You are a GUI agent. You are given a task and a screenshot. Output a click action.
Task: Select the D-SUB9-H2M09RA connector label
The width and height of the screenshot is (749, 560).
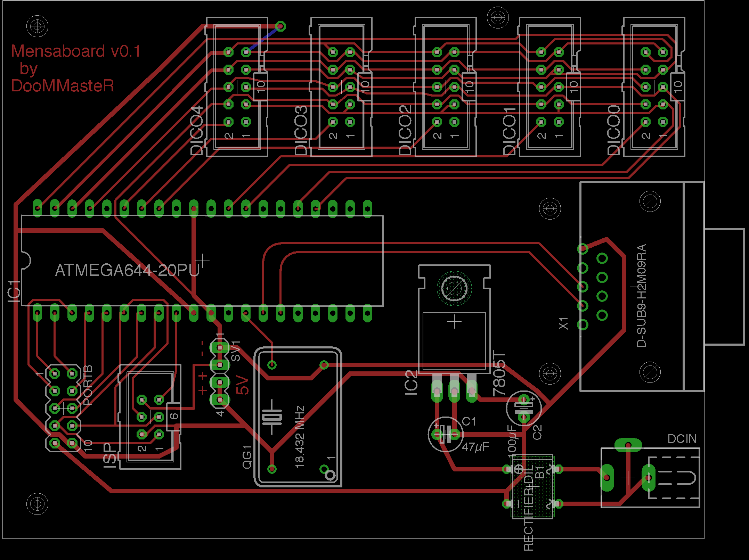pyautogui.click(x=642, y=295)
